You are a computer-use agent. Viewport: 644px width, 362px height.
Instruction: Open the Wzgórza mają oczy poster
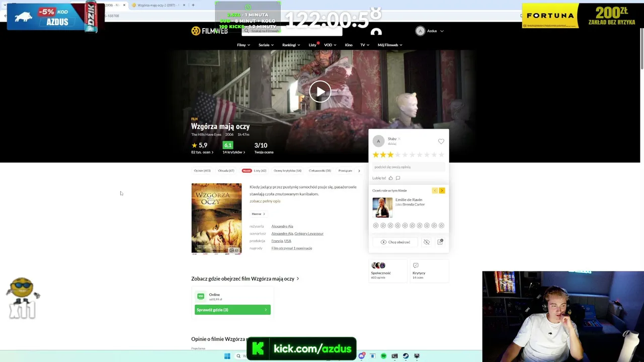coord(216,219)
